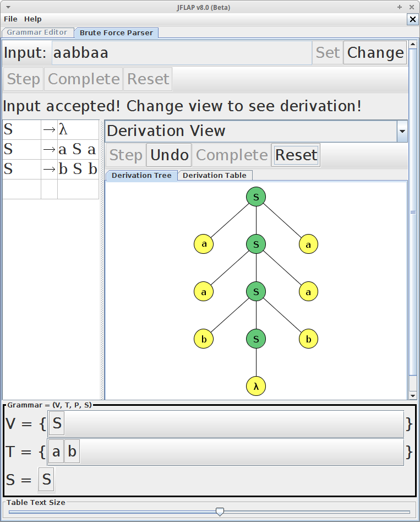Click the 'b' terminal chip in T set
The height and width of the screenshot is (522, 420).
pos(72,452)
